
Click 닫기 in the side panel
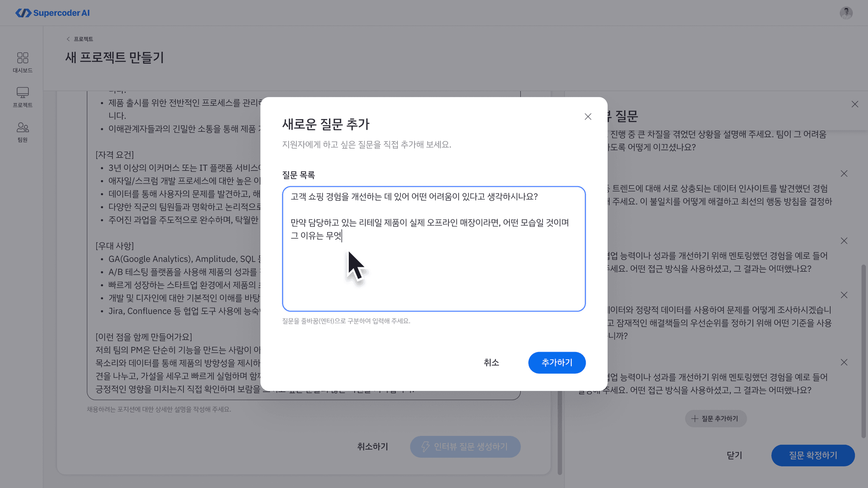[x=734, y=455]
